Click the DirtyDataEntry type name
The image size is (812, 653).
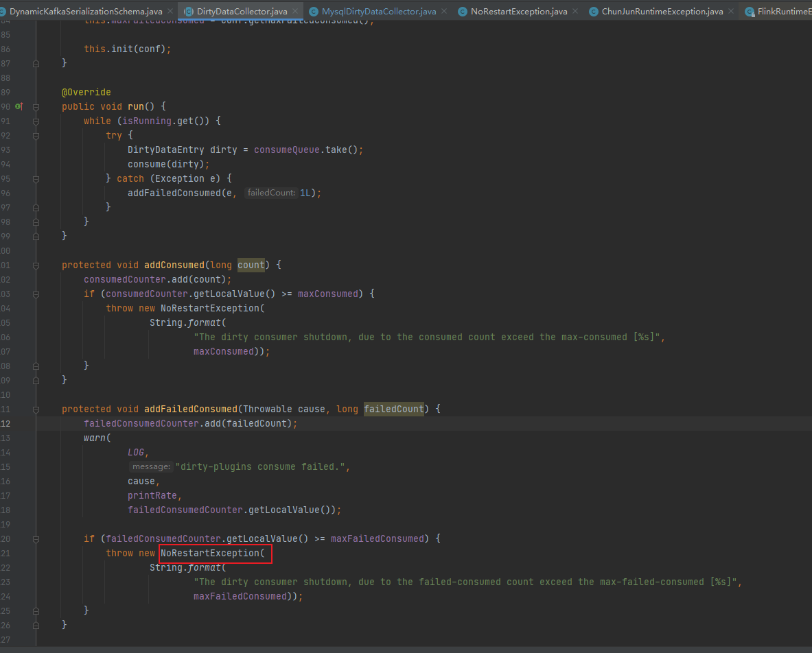[166, 150]
